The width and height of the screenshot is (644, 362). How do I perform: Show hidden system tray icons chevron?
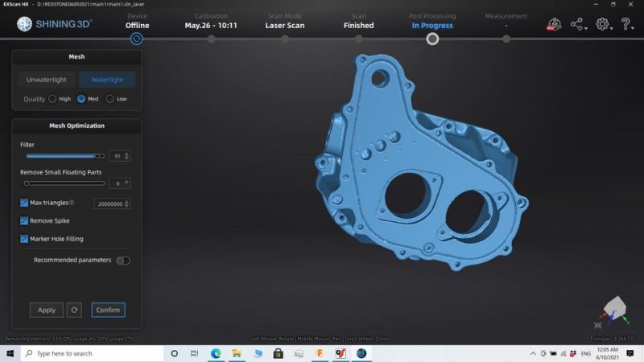[533, 353]
